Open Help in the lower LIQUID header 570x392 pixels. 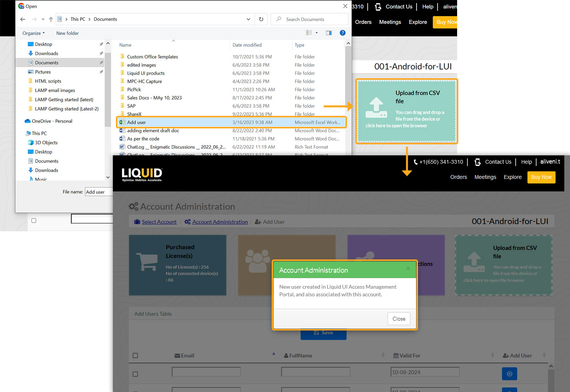click(x=526, y=162)
